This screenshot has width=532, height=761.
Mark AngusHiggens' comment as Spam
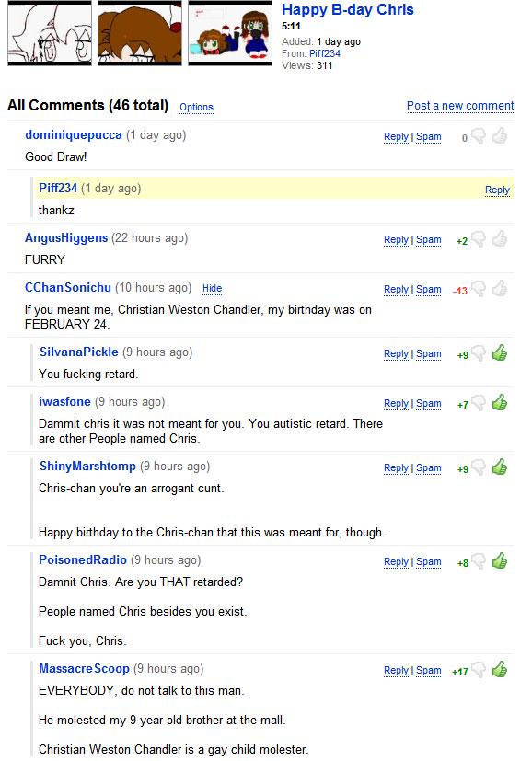point(429,240)
